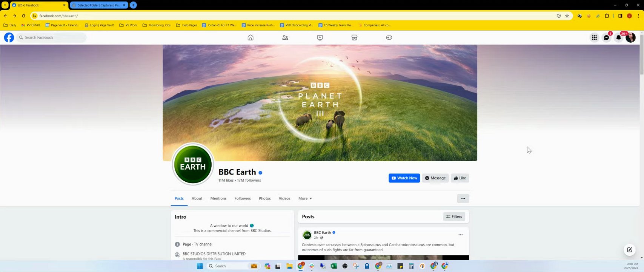Open the post options three-dot menu
644x272 pixels.
click(x=460, y=235)
